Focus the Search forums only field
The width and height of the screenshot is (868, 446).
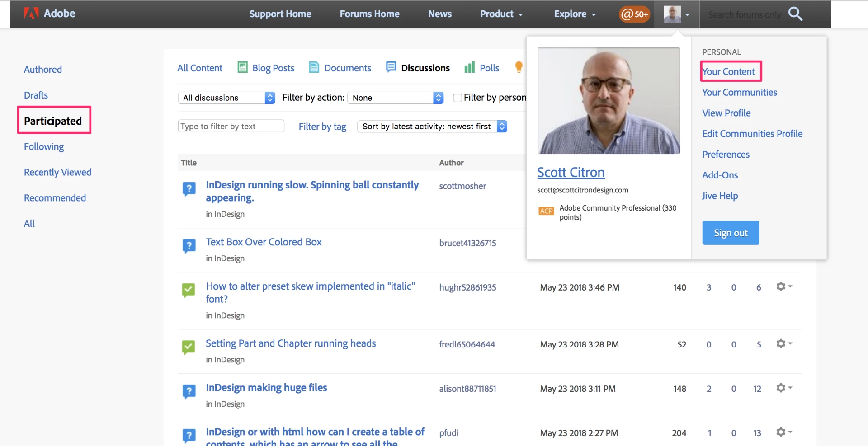(745, 14)
